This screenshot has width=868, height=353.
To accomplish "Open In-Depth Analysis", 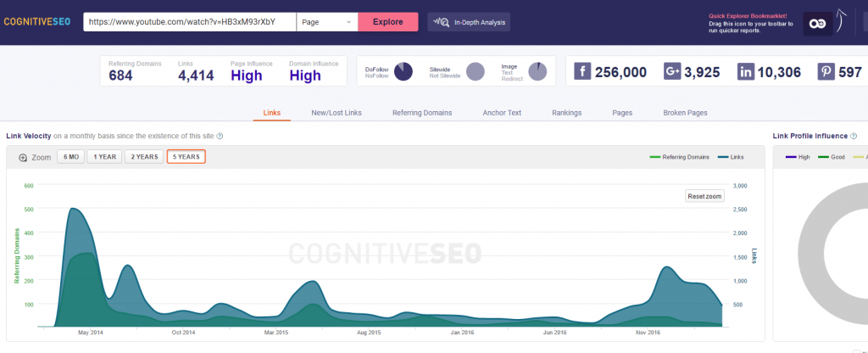I will (469, 22).
